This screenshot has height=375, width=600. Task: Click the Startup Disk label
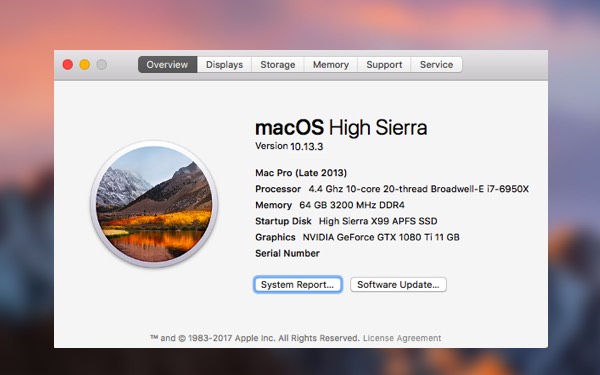coord(283,221)
